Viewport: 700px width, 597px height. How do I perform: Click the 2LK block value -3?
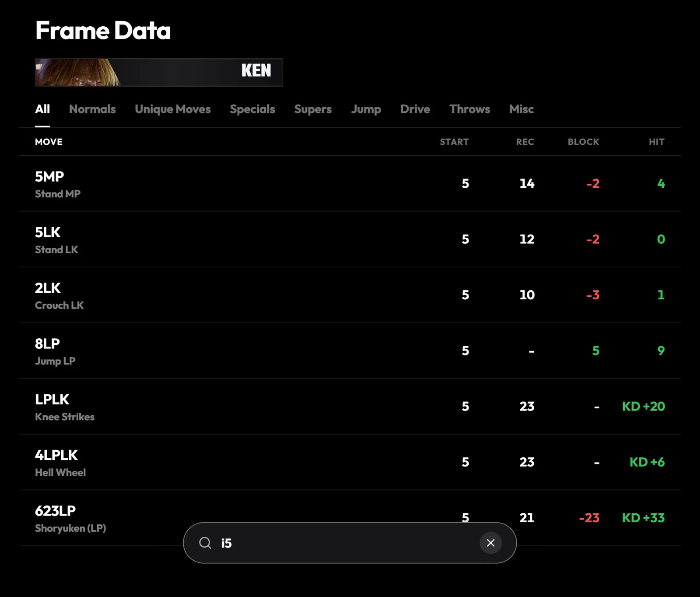(593, 295)
